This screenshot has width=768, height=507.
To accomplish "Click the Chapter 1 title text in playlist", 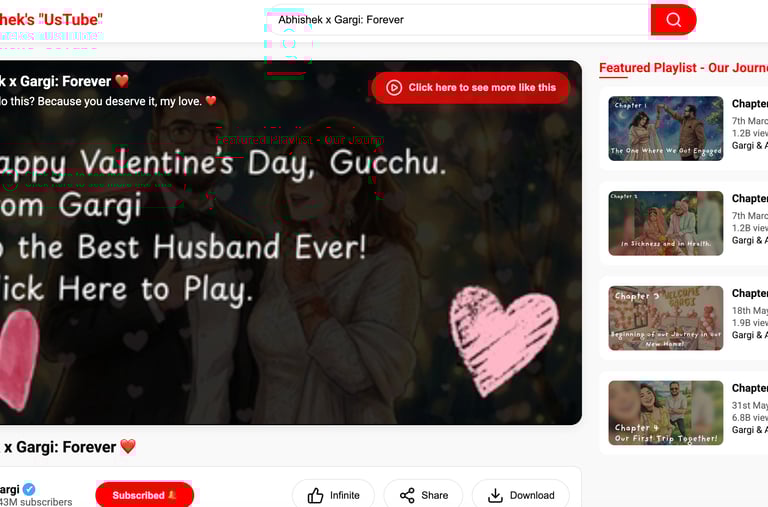I will (749, 104).
